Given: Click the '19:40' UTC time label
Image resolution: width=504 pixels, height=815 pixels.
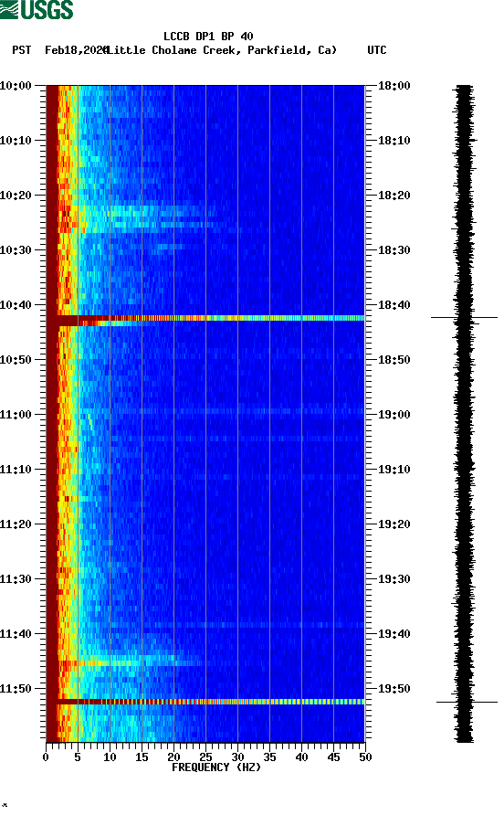Looking at the screenshot, I should coord(394,633).
